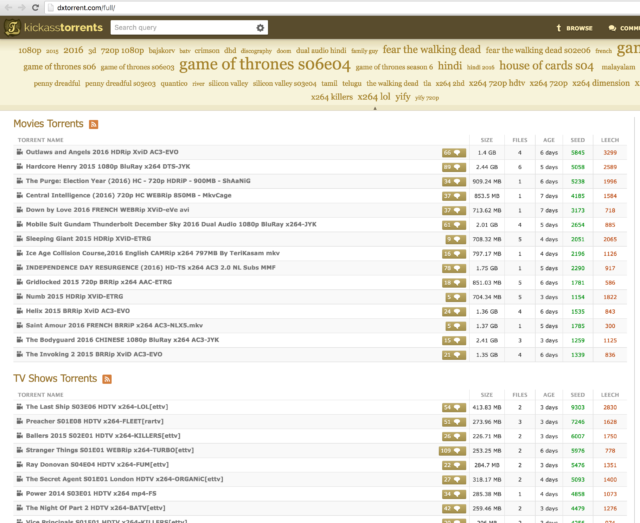640x523 pixels.
Task: Open the Browse menu
Action: (574, 28)
